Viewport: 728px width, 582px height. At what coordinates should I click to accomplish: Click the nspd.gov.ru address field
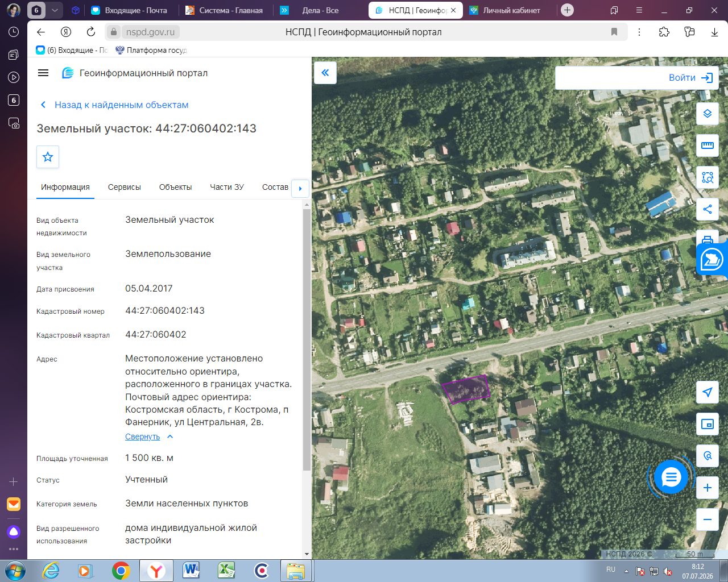click(x=150, y=32)
